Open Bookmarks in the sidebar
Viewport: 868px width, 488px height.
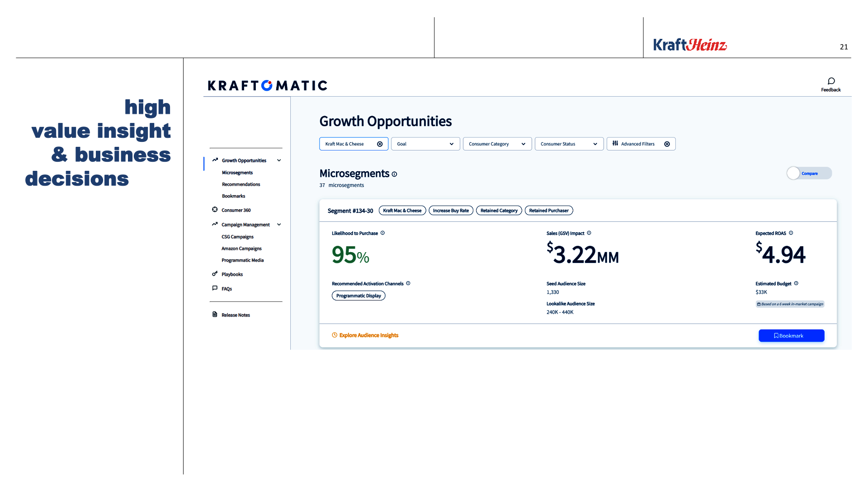tap(233, 196)
